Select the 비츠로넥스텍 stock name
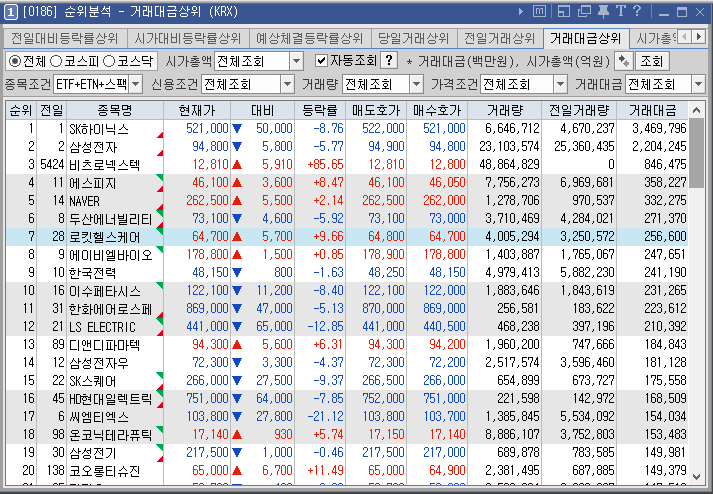This screenshot has width=713, height=494. click(104, 165)
